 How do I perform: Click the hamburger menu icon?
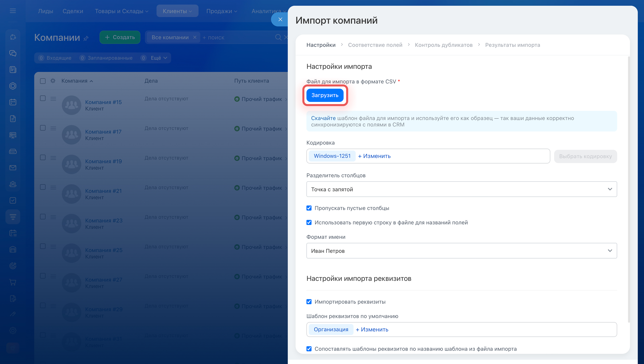click(x=13, y=11)
